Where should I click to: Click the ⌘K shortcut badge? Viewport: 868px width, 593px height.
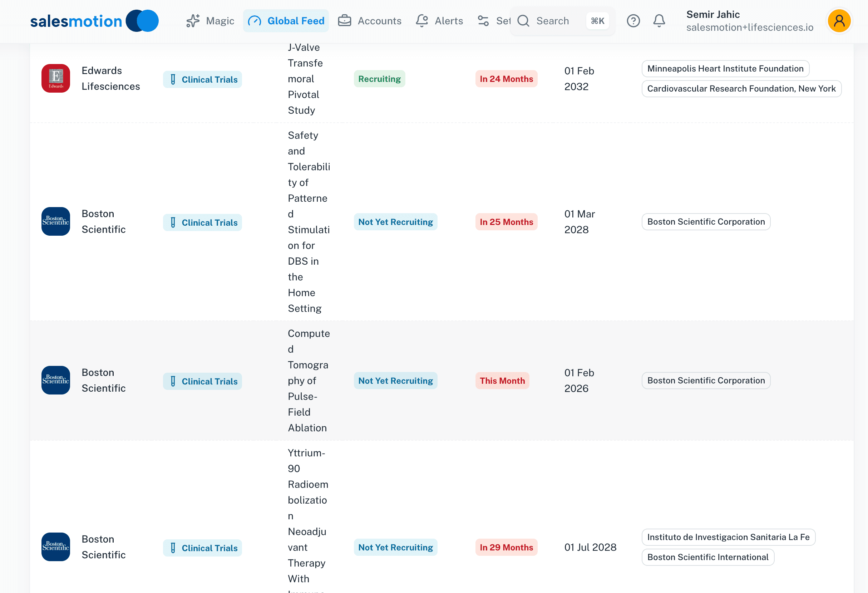pyautogui.click(x=597, y=21)
